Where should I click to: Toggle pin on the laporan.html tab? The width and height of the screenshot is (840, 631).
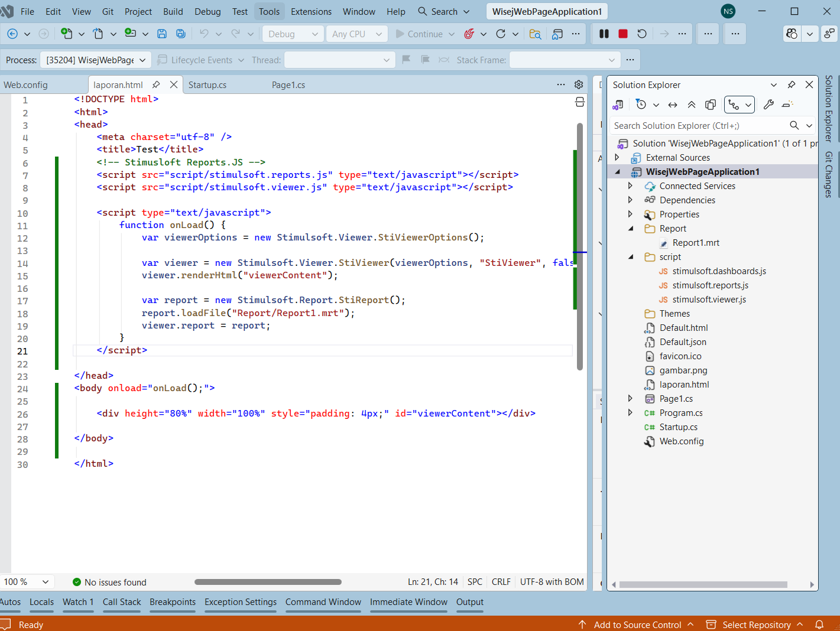click(156, 85)
